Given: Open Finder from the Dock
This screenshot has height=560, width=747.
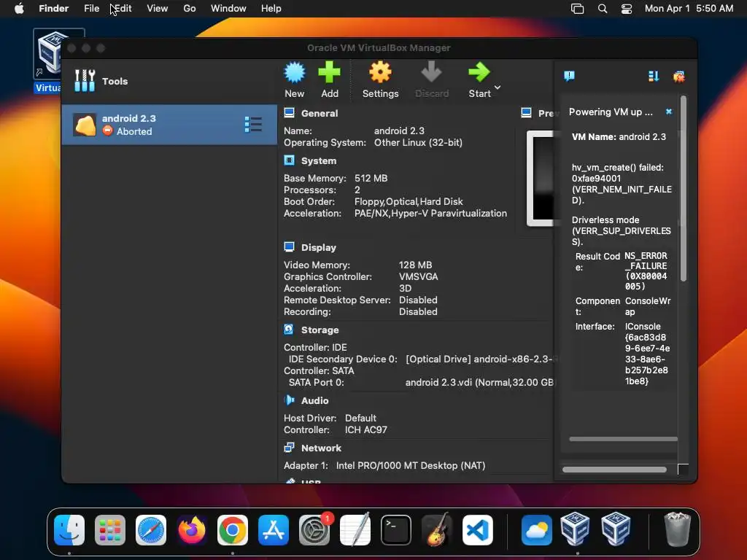Looking at the screenshot, I should tap(69, 529).
